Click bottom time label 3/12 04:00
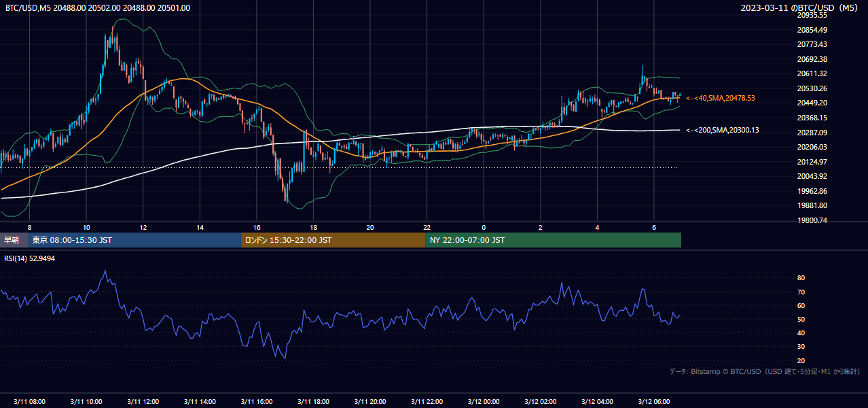 tap(597, 401)
